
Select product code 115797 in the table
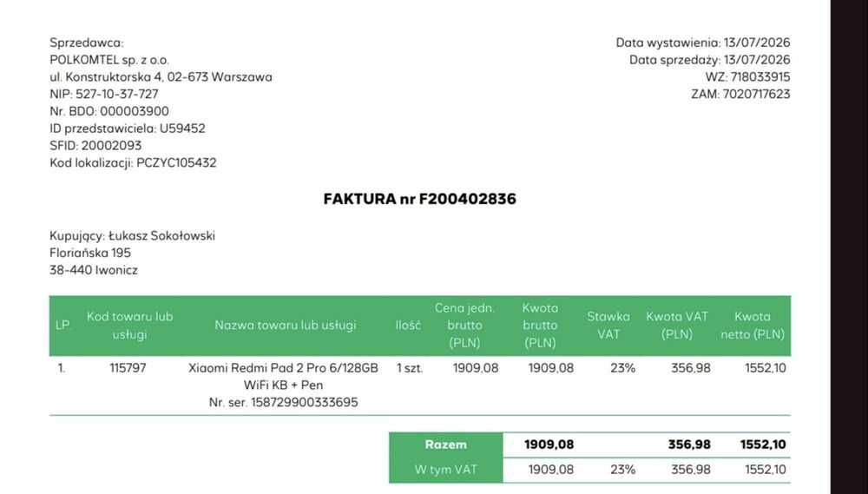point(128,368)
